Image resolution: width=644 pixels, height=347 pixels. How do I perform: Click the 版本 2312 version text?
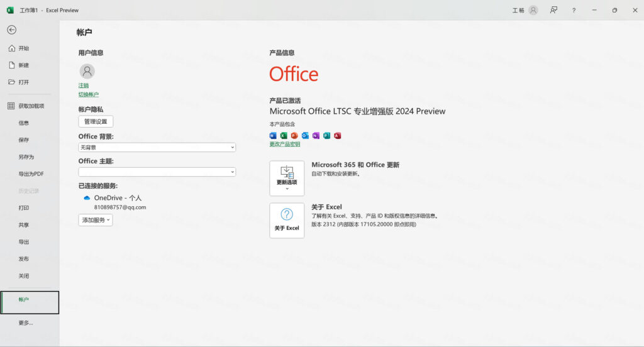364,224
